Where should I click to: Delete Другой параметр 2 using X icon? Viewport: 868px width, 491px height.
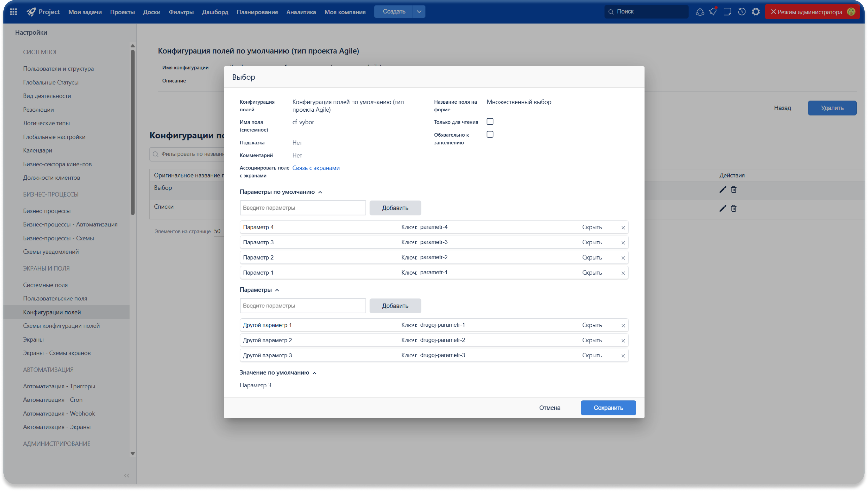[623, 341]
